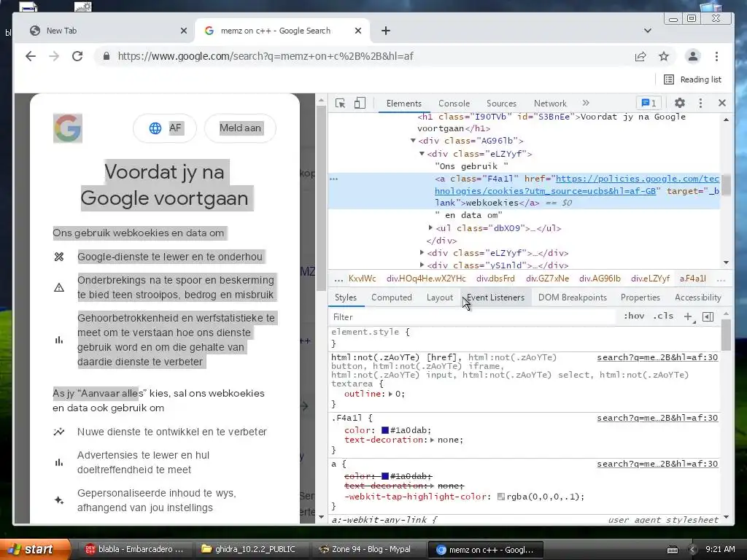This screenshot has height=560, width=747.
Task: Open a new browser tab with the plus icon
Action: (x=386, y=31)
